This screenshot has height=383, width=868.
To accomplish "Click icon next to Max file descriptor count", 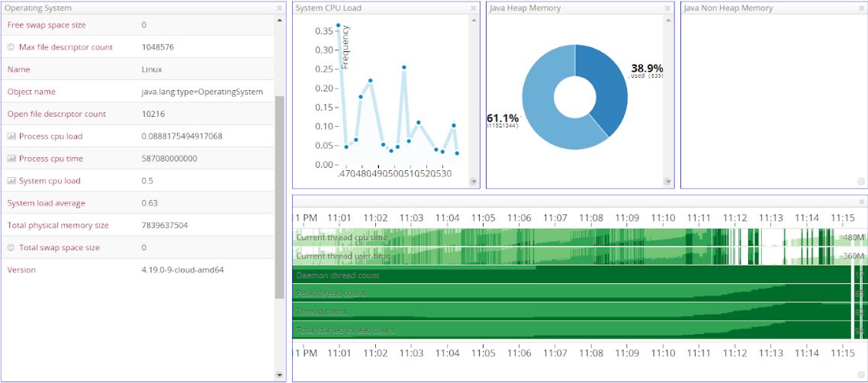I will click(x=11, y=47).
